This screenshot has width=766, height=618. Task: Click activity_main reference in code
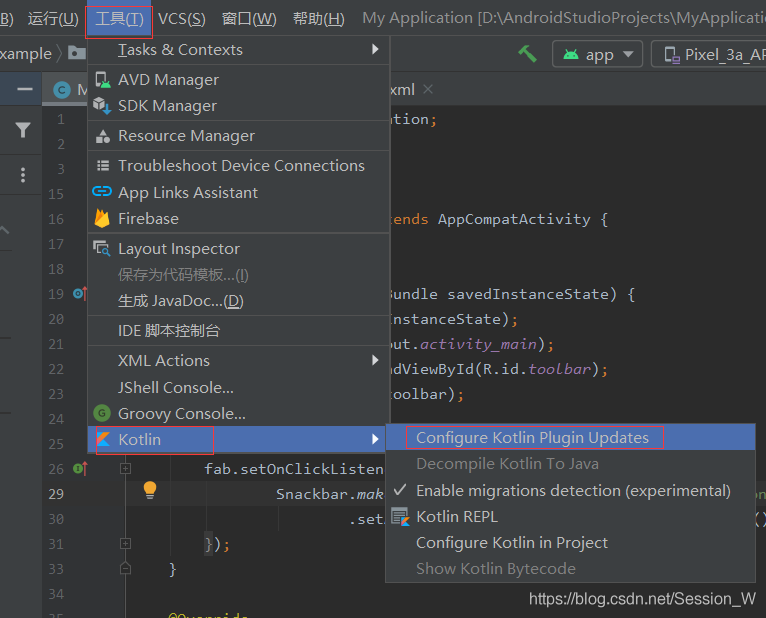pyautogui.click(x=478, y=344)
